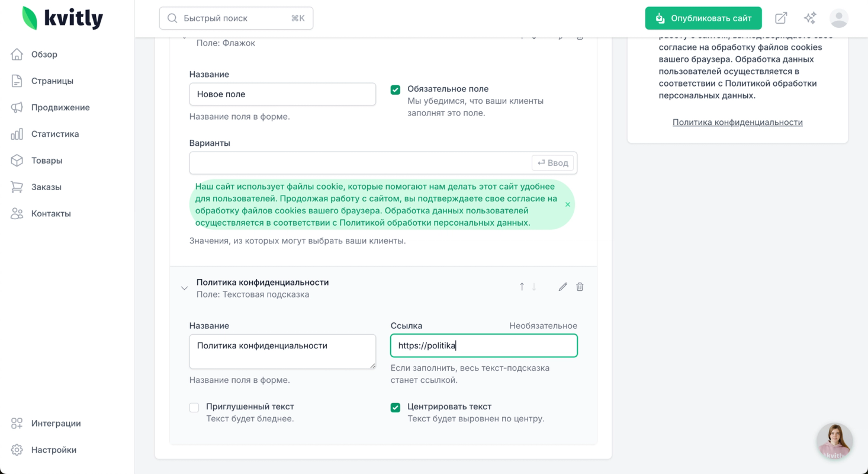Screen dimensions: 868x474
Task: Delete the Политика конфиденциальности field with trash icon
Action: tap(580, 287)
